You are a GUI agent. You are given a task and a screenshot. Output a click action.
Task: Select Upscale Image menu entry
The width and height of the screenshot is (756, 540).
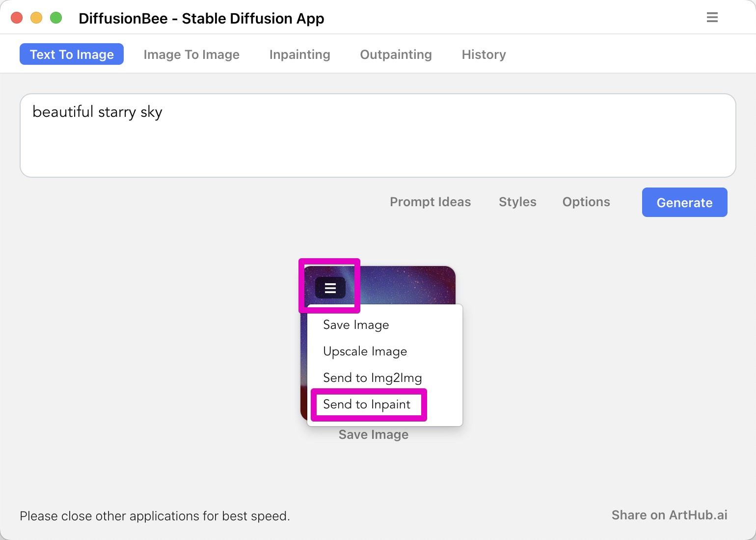(x=365, y=351)
